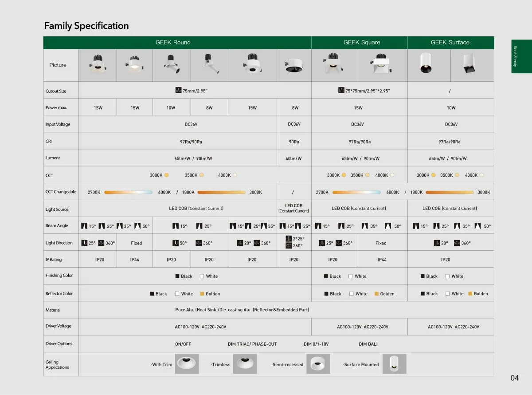The image size is (532, 395).
Task: Click the 2*25° tilt direction icon
Action: (x=289, y=238)
